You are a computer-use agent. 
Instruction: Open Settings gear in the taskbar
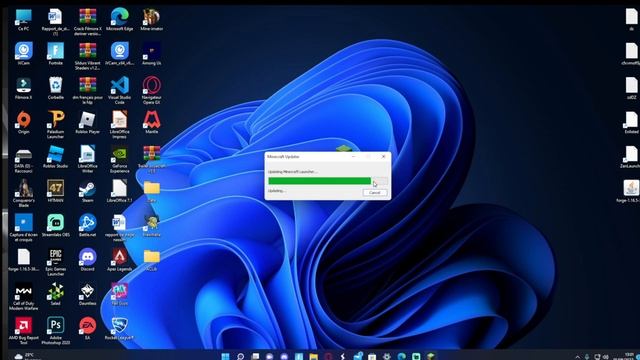[x=387, y=356]
